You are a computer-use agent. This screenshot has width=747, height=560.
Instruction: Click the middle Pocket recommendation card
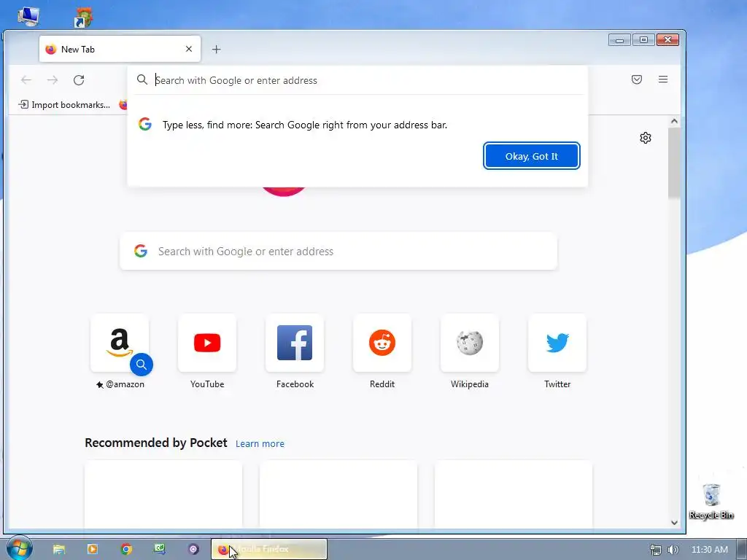[x=338, y=494]
